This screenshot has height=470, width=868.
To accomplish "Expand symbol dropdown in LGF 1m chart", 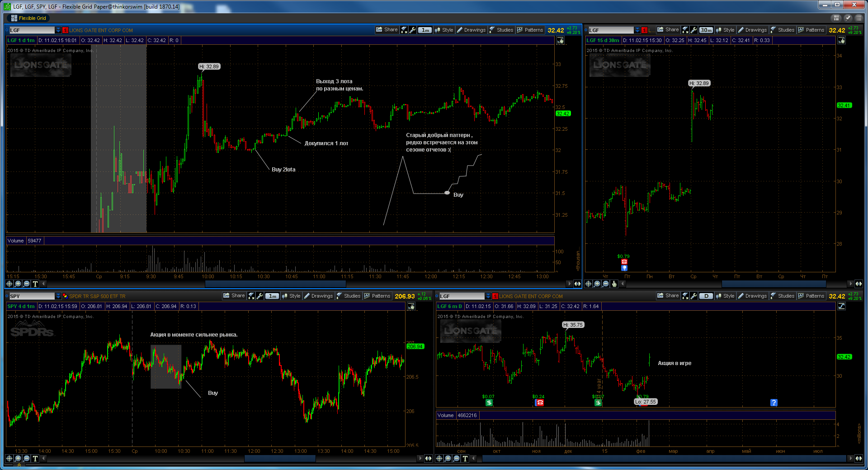I will (x=58, y=30).
